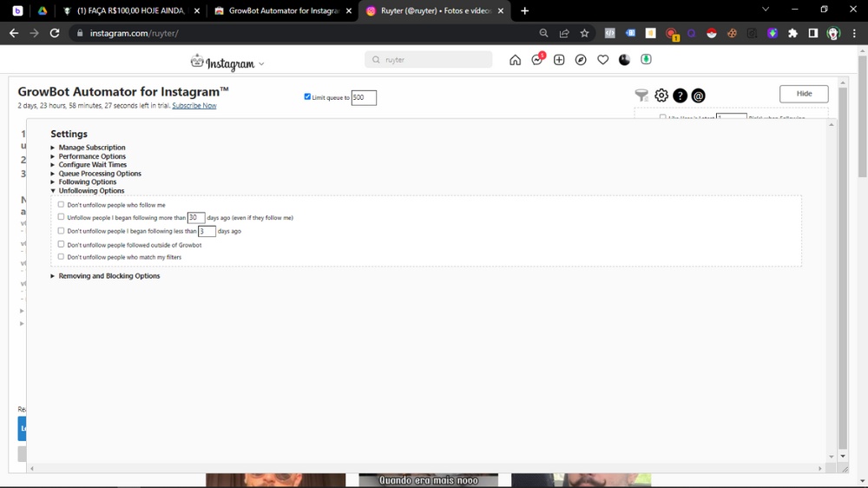
Task: Collapse Unfollowing Options section
Action: click(x=91, y=190)
